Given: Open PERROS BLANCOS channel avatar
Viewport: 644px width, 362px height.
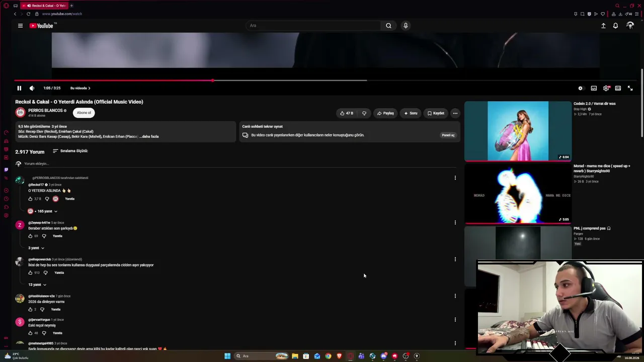Looking at the screenshot, I should point(20,113).
